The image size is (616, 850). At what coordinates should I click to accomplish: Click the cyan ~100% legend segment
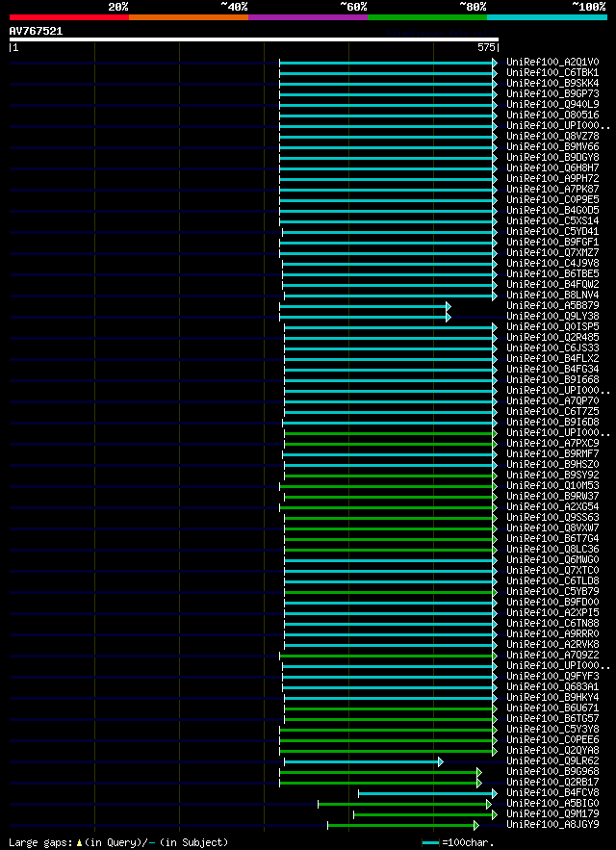[x=547, y=17]
